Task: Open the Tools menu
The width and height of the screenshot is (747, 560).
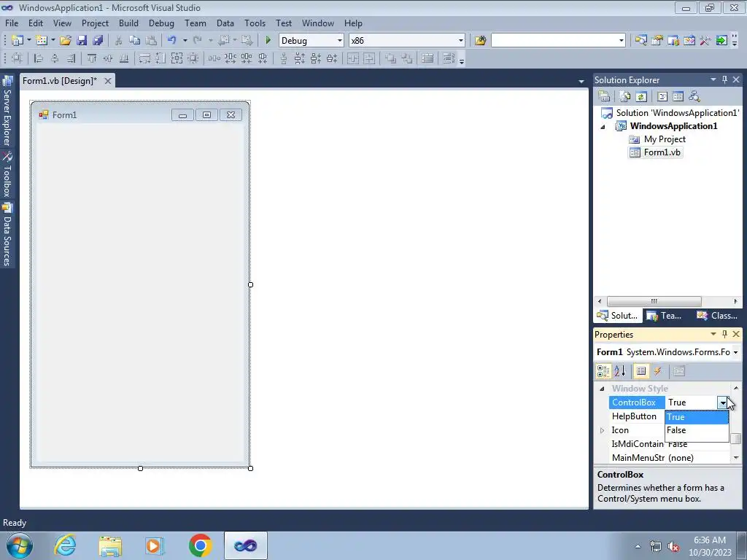Action: [x=255, y=23]
